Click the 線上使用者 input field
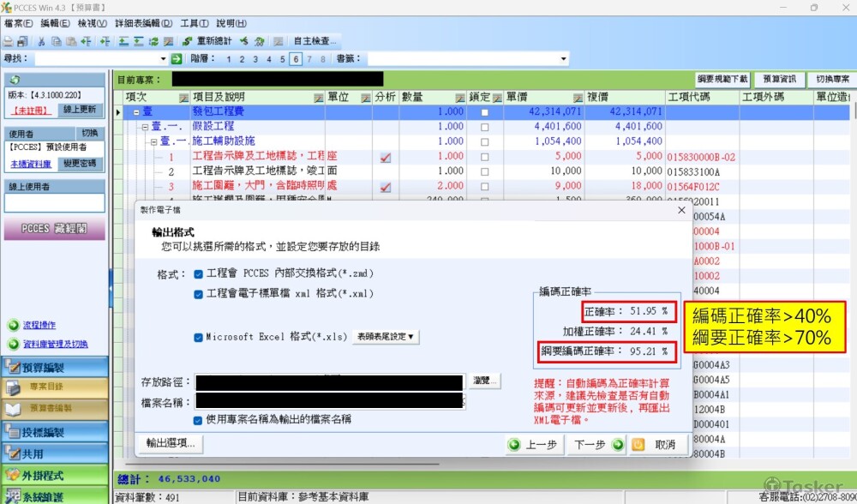This screenshot has width=857, height=504. click(55, 203)
